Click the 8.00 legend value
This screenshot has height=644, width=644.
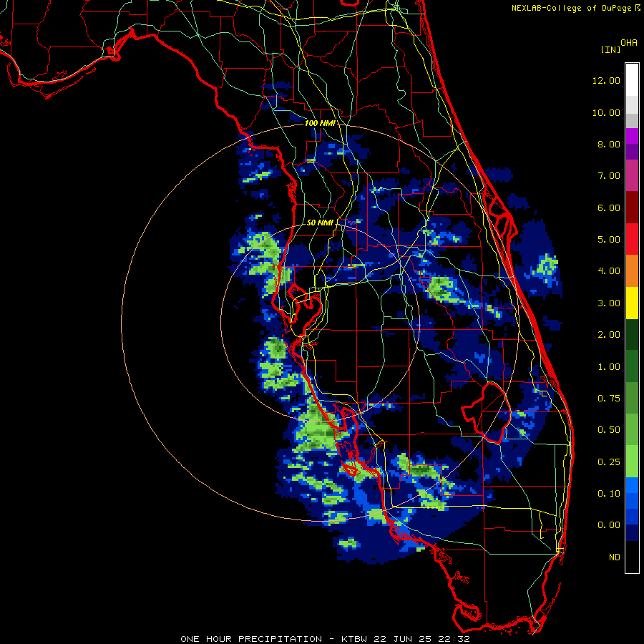[x=609, y=144]
